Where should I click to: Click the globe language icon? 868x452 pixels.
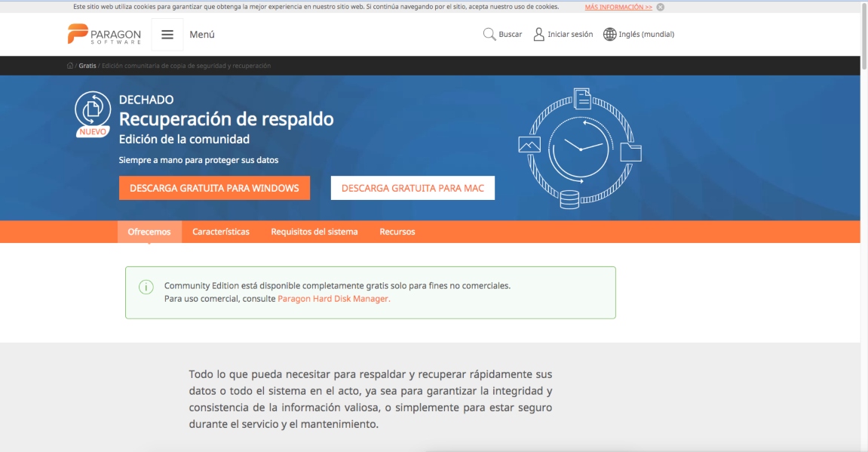click(609, 35)
